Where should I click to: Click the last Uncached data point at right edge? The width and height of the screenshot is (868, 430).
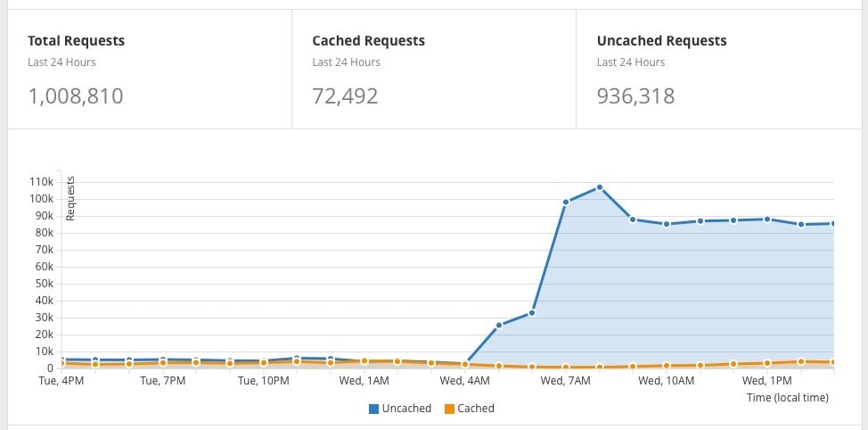834,224
